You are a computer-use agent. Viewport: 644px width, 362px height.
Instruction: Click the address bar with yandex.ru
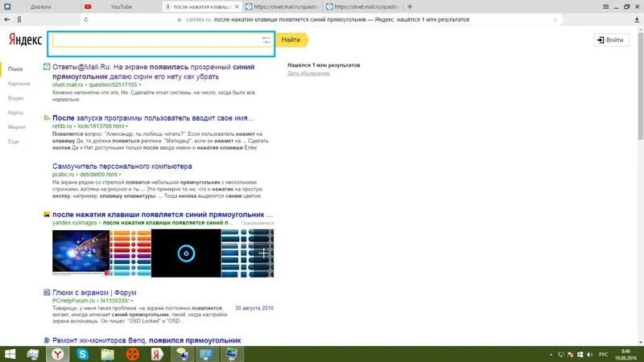(320, 19)
